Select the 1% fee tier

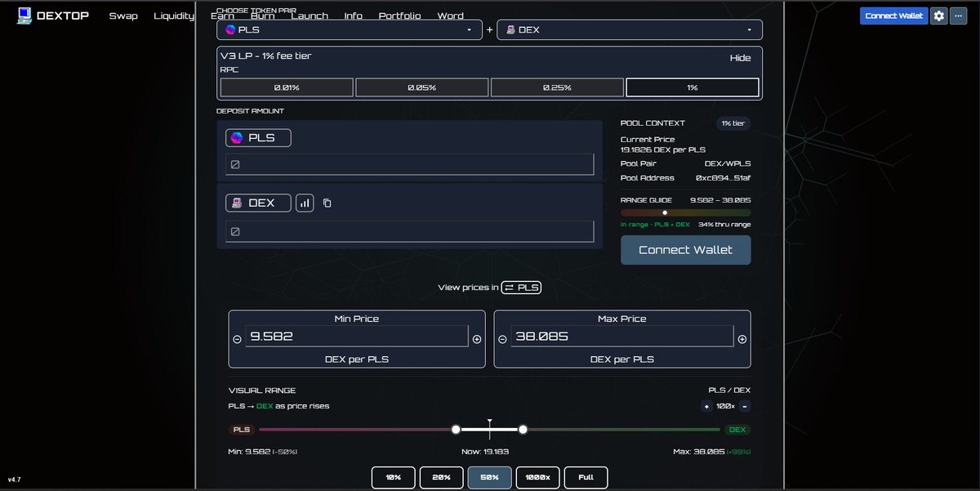coord(692,87)
